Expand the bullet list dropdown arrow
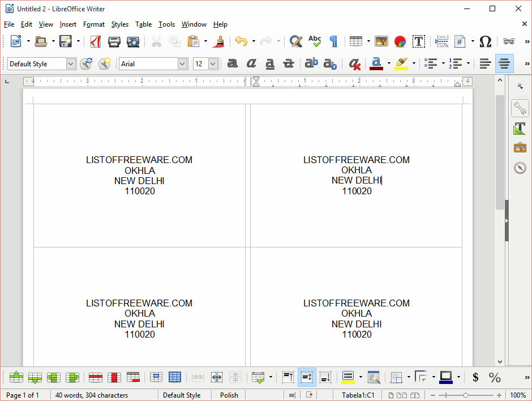The image size is (532, 401). 443,63
